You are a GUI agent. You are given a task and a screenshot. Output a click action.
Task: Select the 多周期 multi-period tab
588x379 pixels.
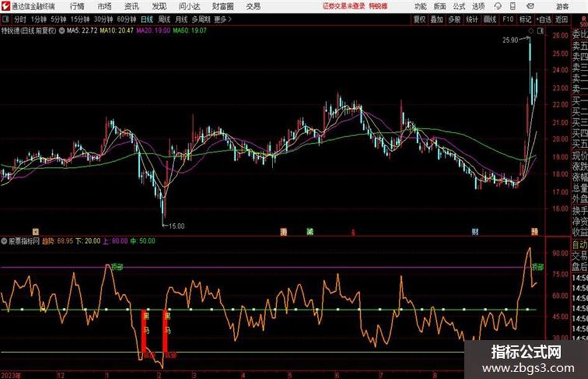(x=202, y=19)
